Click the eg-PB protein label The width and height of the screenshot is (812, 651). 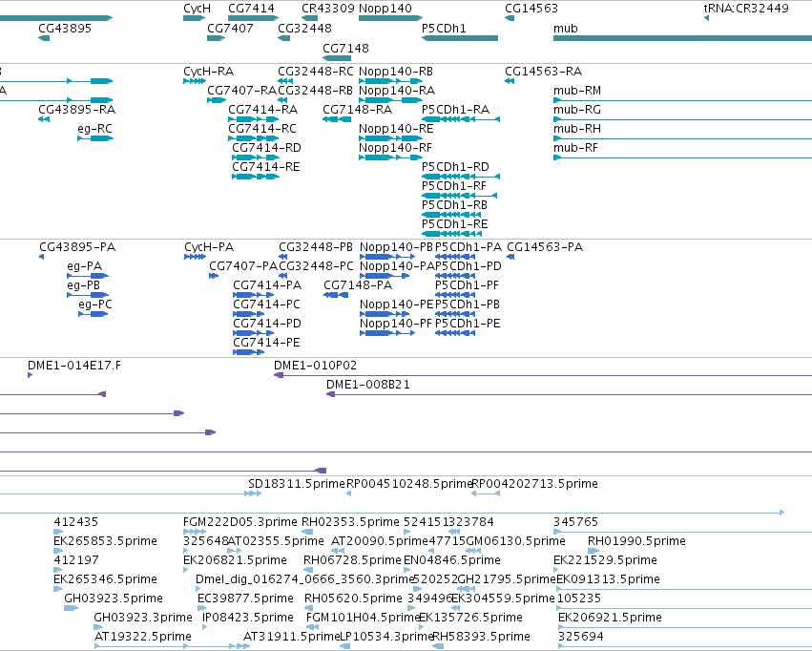(x=83, y=285)
